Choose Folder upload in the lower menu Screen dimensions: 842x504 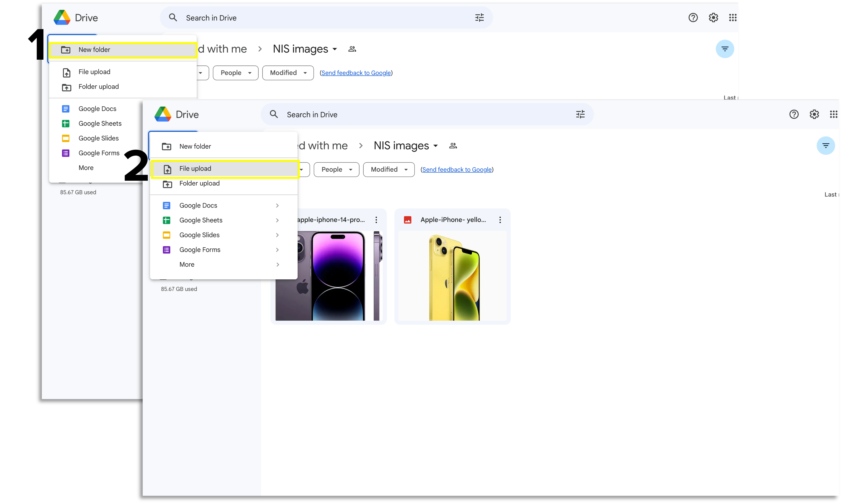pos(199,183)
